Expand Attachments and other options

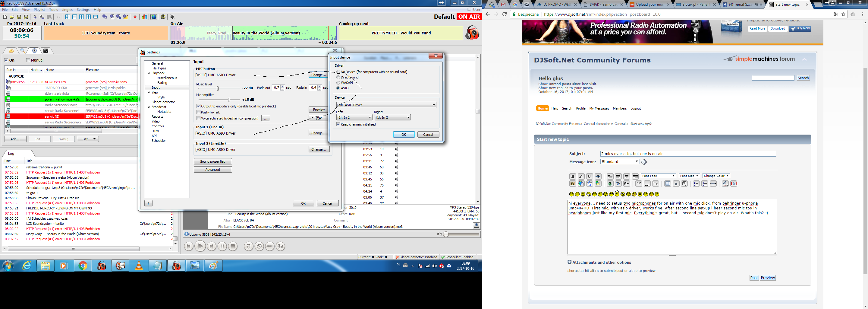pos(600,263)
